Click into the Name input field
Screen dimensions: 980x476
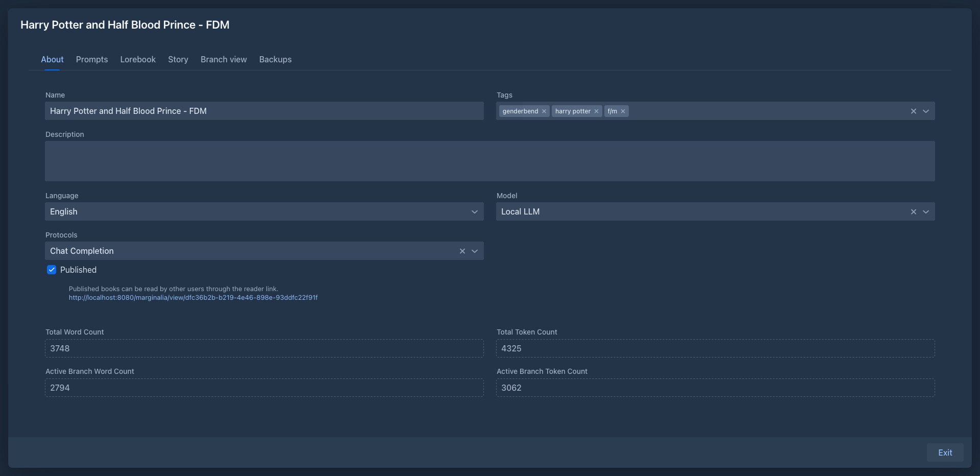264,111
